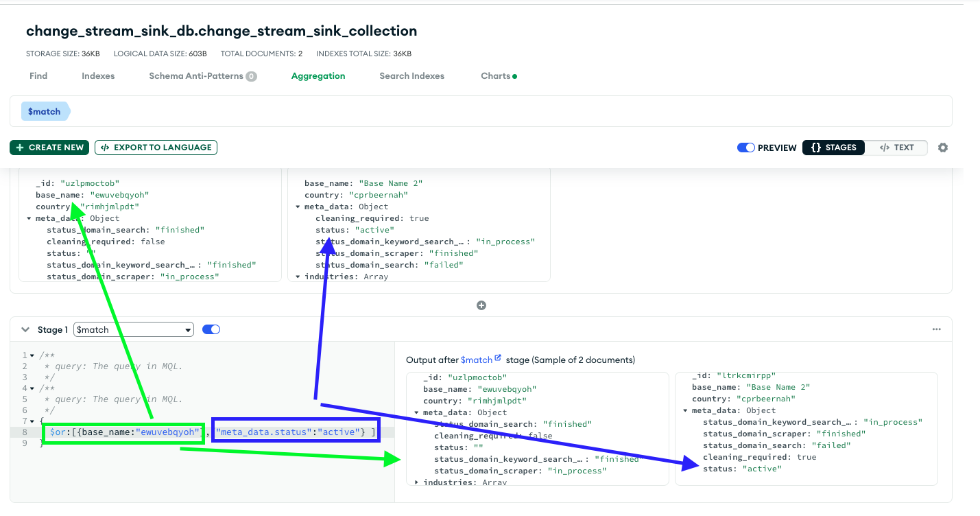
Task: Switch to TEXT view mode
Action: point(896,148)
